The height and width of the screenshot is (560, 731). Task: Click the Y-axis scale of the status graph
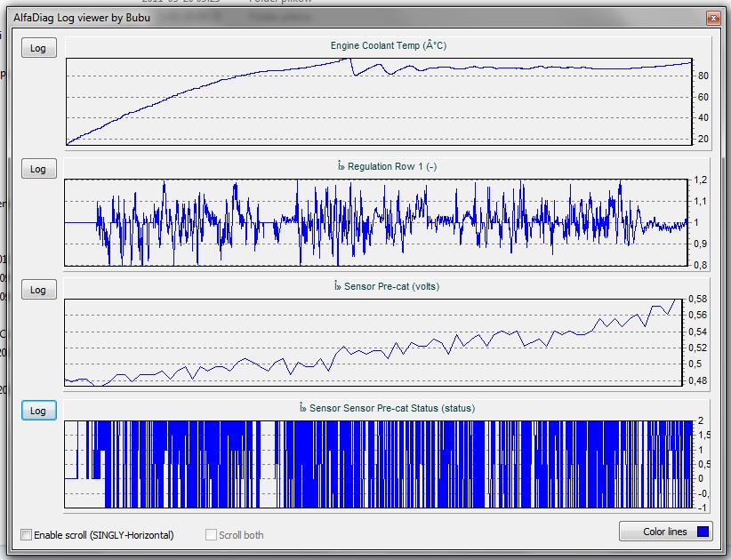coord(703,464)
